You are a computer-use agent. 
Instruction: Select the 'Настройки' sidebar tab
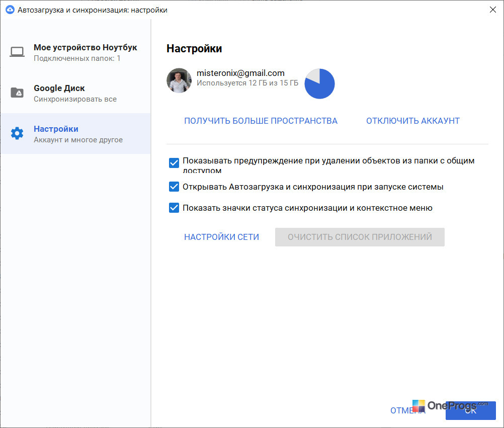(x=75, y=133)
